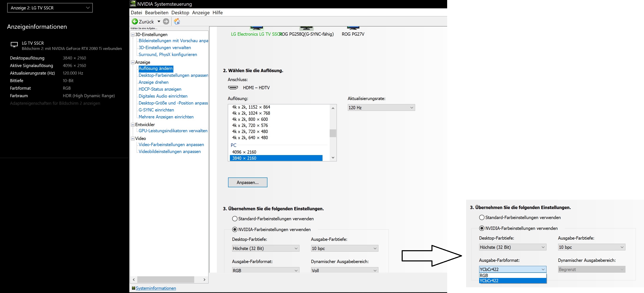Click the home icon in toolbar
Viewport: 644px width, 293px height.
click(x=177, y=21)
